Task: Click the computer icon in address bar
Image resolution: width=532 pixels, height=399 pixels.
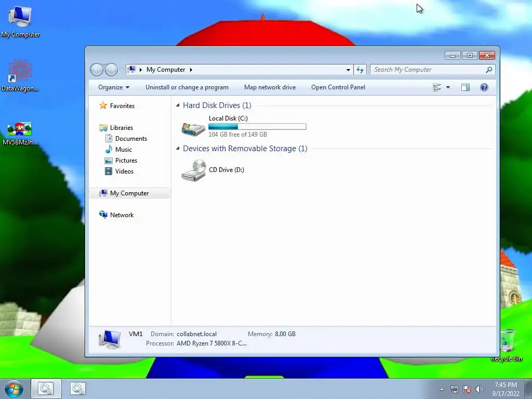Action: (131, 70)
